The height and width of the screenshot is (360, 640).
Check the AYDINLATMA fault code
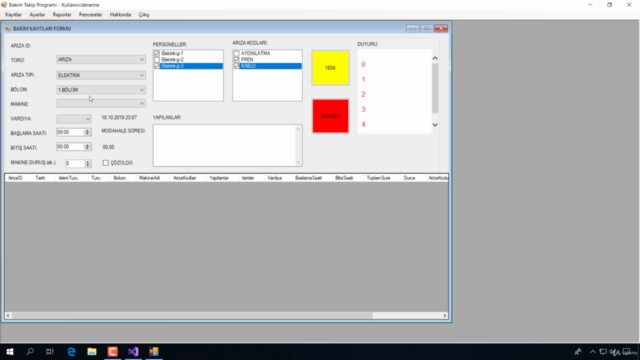tap(236, 53)
